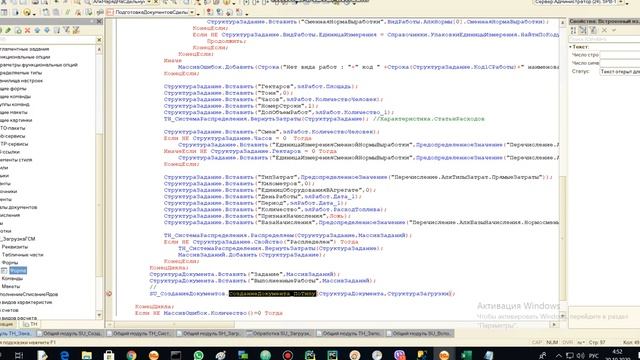Select Команды node under the processing
Viewport: 640px width, 360px height.
(x=12, y=278)
